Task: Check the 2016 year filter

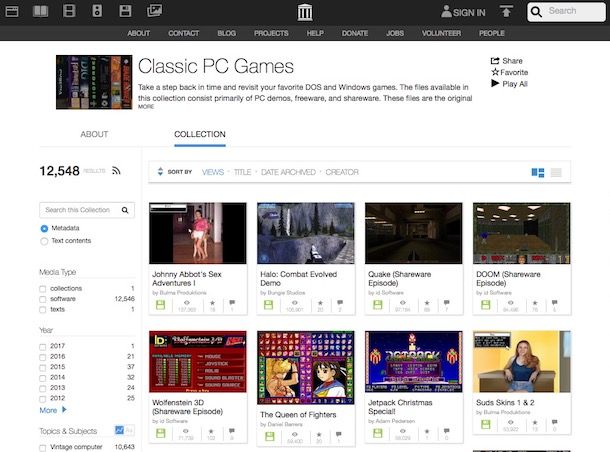Action: point(43,357)
